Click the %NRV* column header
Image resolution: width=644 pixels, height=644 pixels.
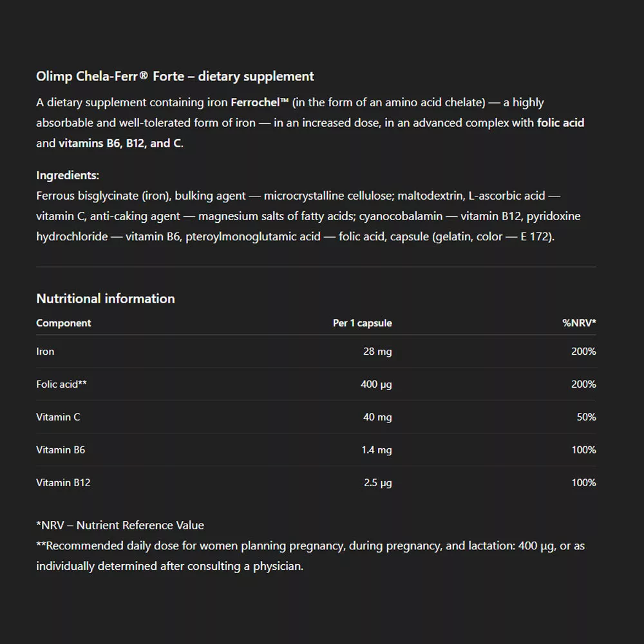point(579,323)
